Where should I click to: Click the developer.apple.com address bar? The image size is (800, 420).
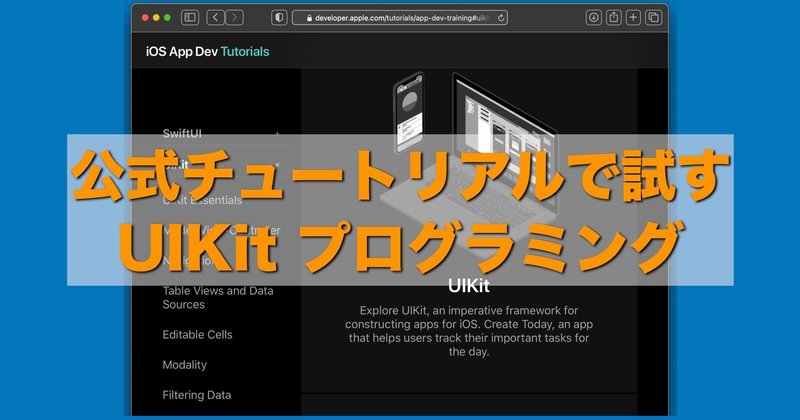(x=401, y=18)
